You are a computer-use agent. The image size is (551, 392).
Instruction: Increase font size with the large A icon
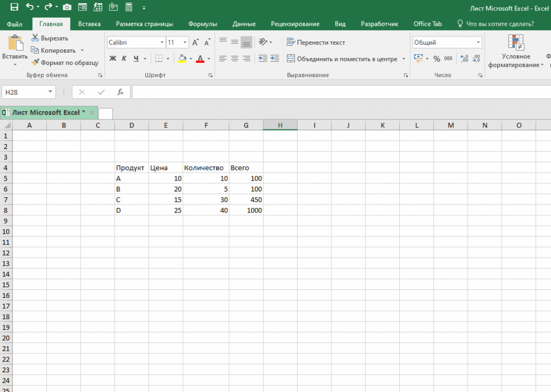click(196, 42)
